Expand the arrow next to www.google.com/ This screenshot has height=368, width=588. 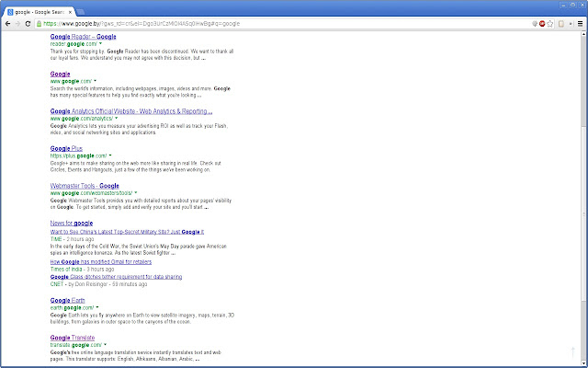tap(96, 81)
